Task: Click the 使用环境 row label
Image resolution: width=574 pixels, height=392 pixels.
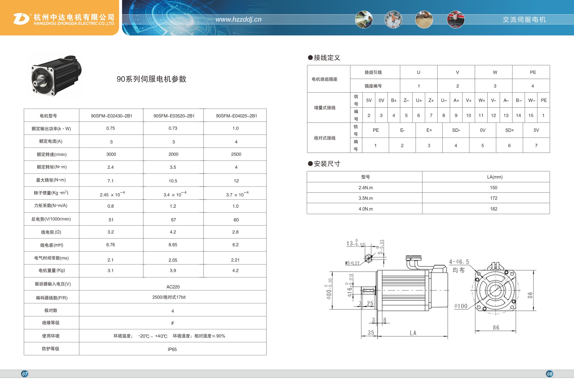Action: click(x=51, y=336)
